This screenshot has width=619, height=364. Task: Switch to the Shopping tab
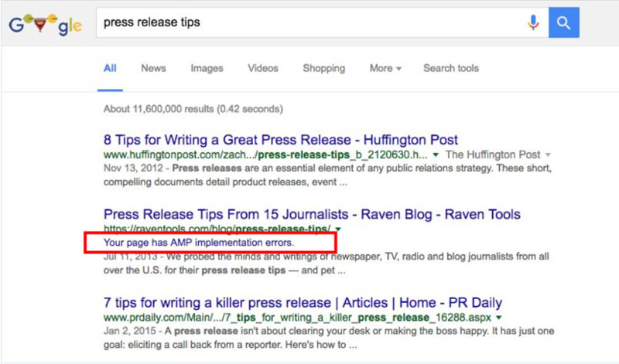323,68
